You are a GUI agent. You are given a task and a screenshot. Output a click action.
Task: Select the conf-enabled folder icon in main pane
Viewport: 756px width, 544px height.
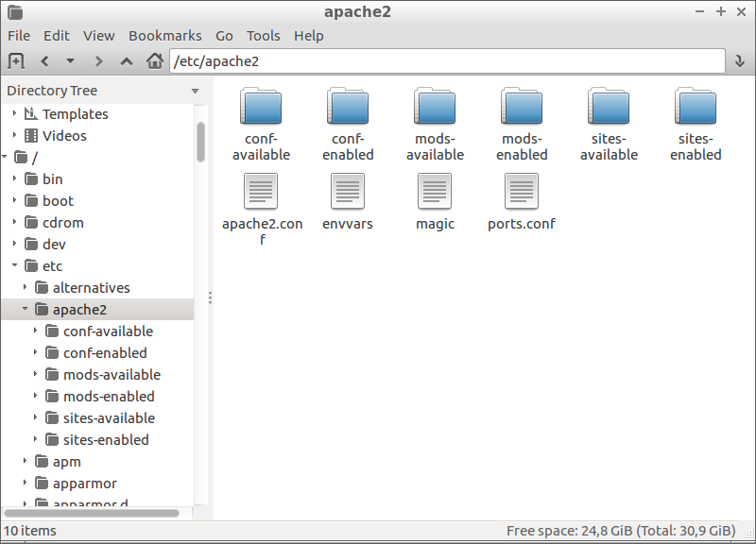click(x=348, y=106)
